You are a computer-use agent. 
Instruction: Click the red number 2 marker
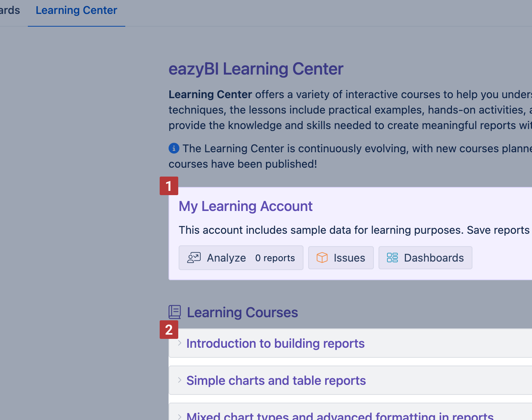[x=169, y=330]
